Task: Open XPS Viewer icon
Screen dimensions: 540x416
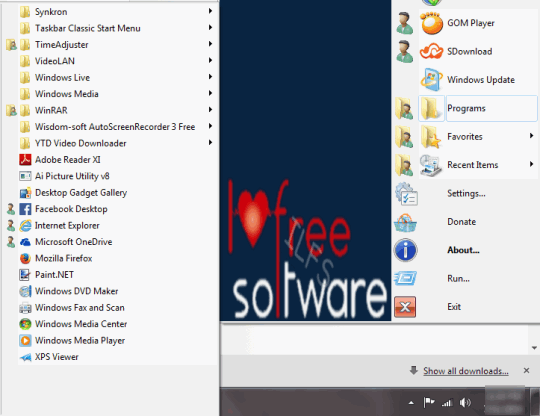Action: click(25, 357)
